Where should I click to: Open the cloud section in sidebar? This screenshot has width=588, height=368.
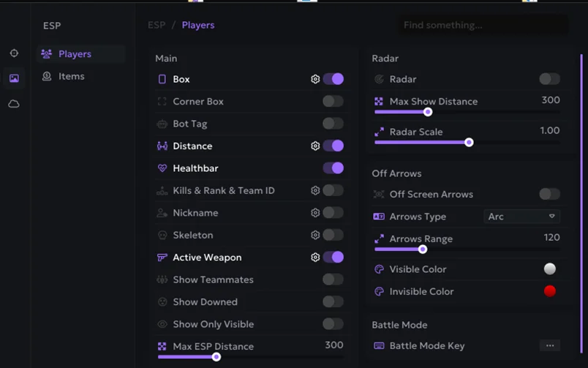pyautogui.click(x=14, y=104)
